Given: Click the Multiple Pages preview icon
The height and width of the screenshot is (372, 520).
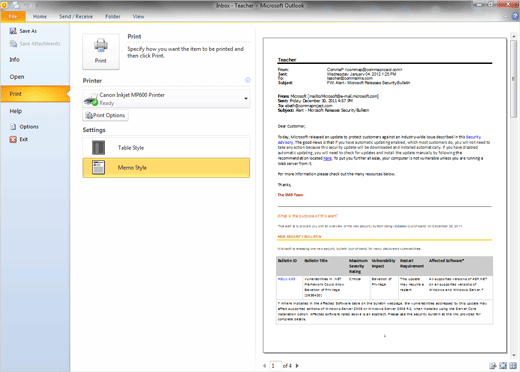Looking at the screenshot, I should coord(513,366).
